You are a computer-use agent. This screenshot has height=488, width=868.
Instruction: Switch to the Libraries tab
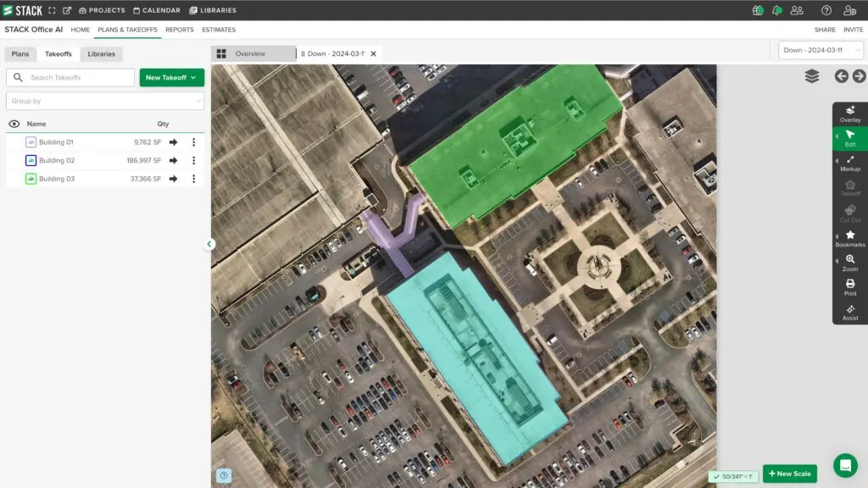tap(102, 54)
